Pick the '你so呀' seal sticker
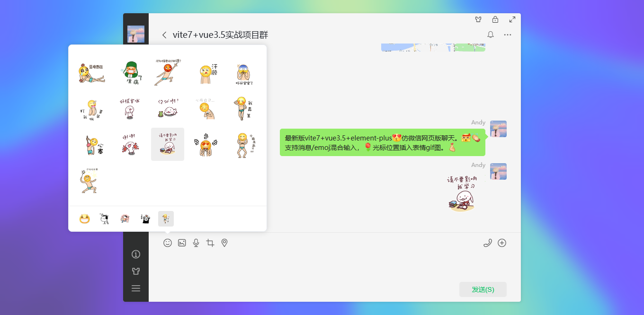Viewport: 644px width, 315px height. [168, 108]
